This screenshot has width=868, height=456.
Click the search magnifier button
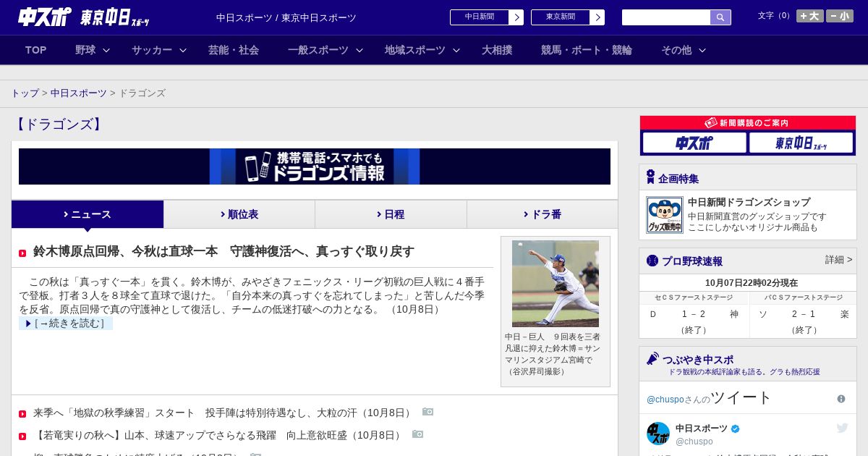click(720, 17)
